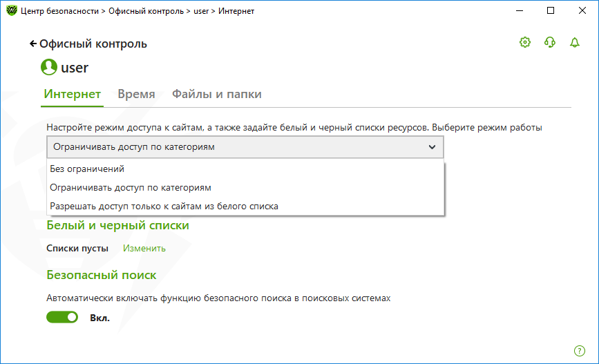The image size is (599, 364).
Task: Select the Интернет tab
Action: [73, 94]
